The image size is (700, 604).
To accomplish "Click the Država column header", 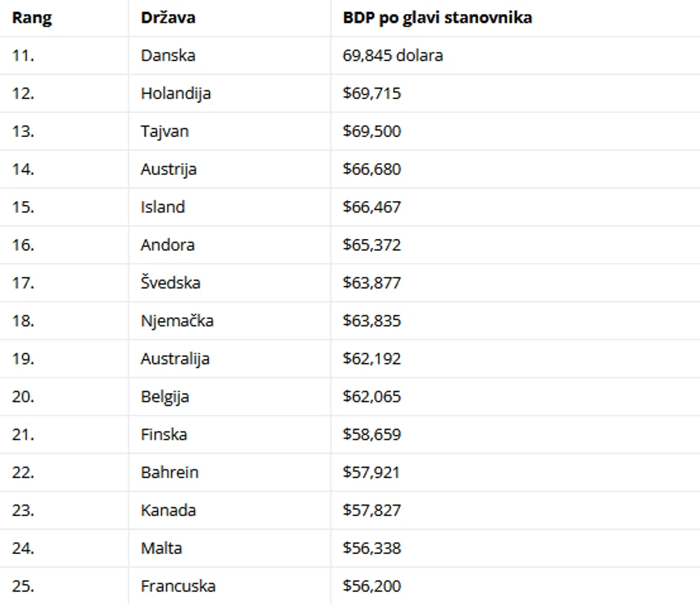I will [x=168, y=18].
